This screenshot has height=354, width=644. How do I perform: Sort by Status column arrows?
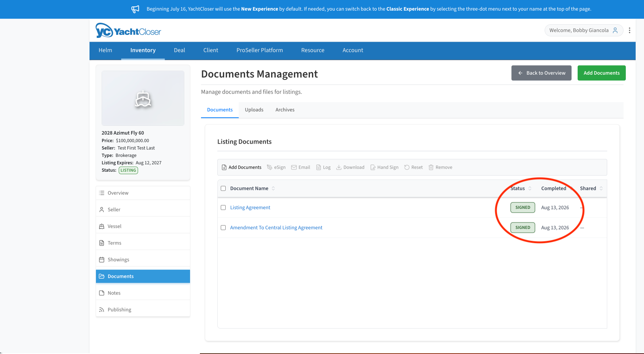pos(530,188)
